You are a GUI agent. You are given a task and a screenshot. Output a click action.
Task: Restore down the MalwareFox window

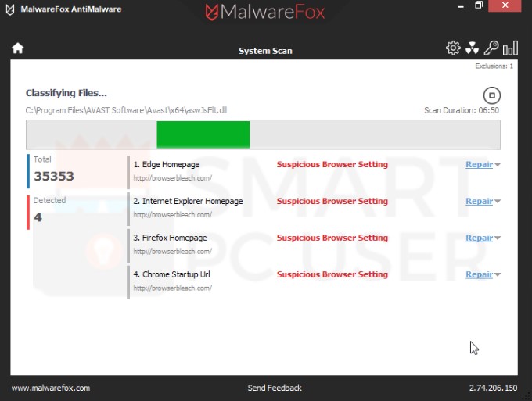(x=479, y=5)
